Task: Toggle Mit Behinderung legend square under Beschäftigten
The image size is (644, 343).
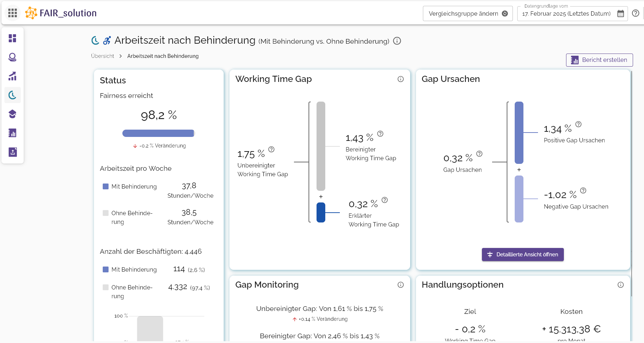Action: [106, 269]
